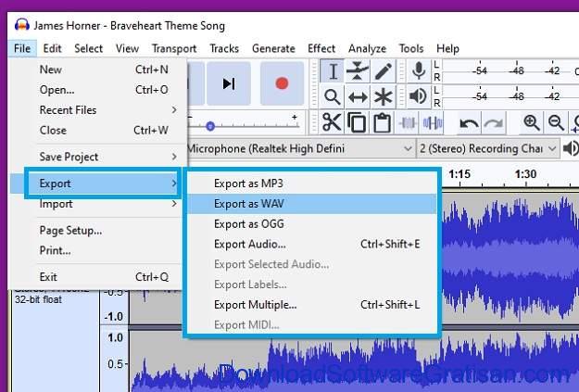
Task: Select the Multi-Tool asterisk icon
Action: 383,96
